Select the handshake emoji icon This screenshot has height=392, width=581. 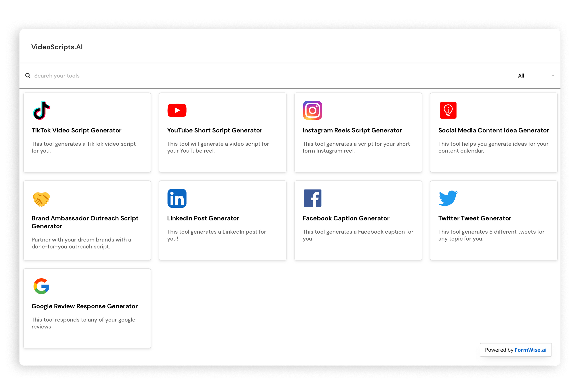(42, 198)
